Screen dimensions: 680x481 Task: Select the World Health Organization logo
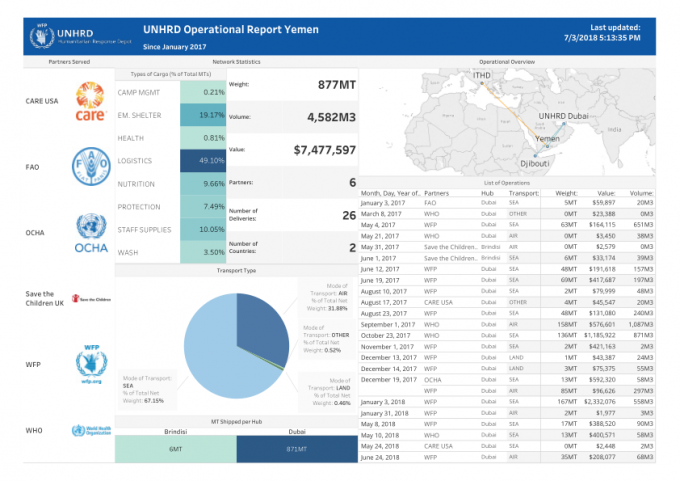pyautogui.click(x=91, y=431)
